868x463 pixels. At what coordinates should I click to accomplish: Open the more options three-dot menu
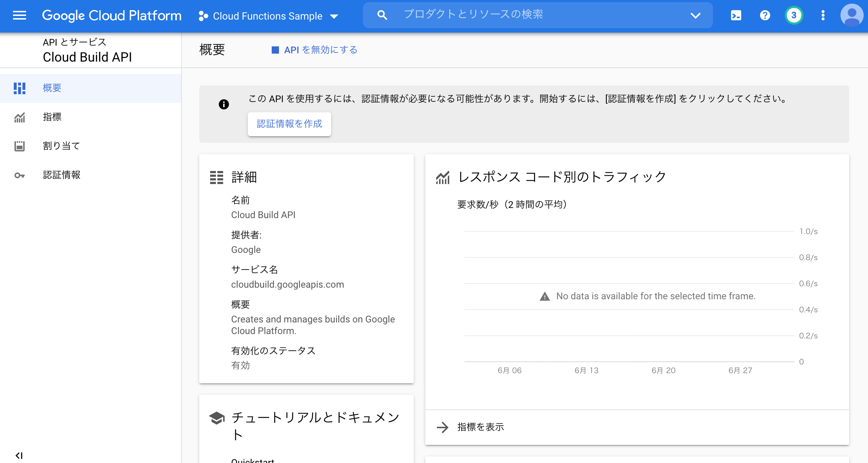[823, 15]
